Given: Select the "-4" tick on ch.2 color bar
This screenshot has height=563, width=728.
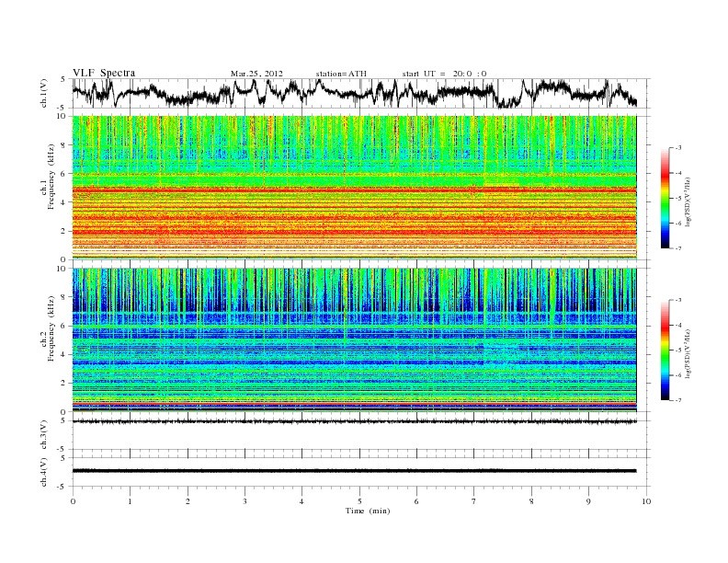Looking at the screenshot, I should (x=678, y=325).
